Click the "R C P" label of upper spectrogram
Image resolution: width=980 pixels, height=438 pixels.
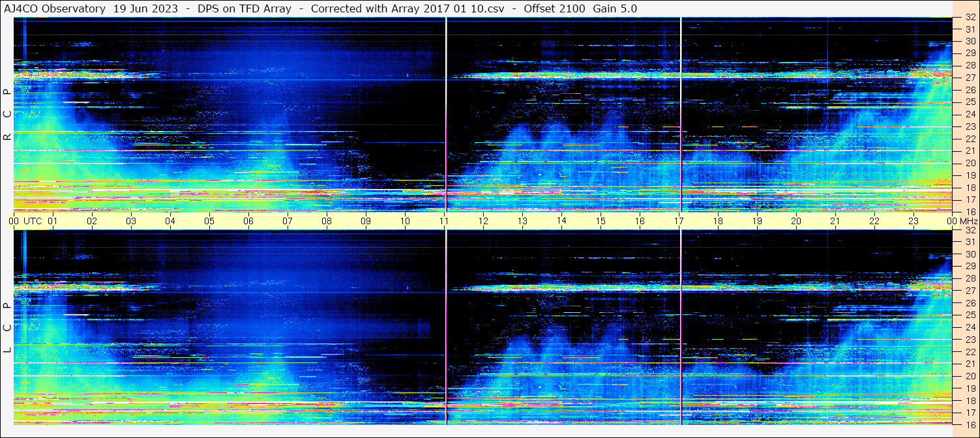[x=7, y=114]
